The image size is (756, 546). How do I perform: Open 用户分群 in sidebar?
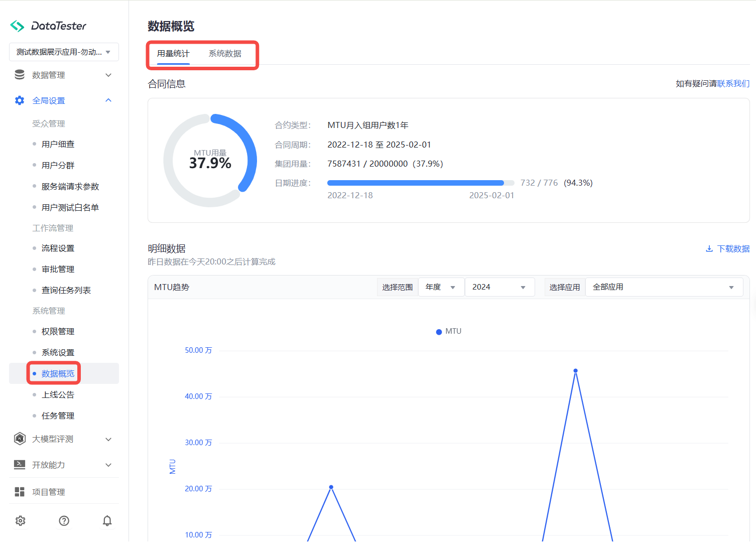click(x=58, y=165)
